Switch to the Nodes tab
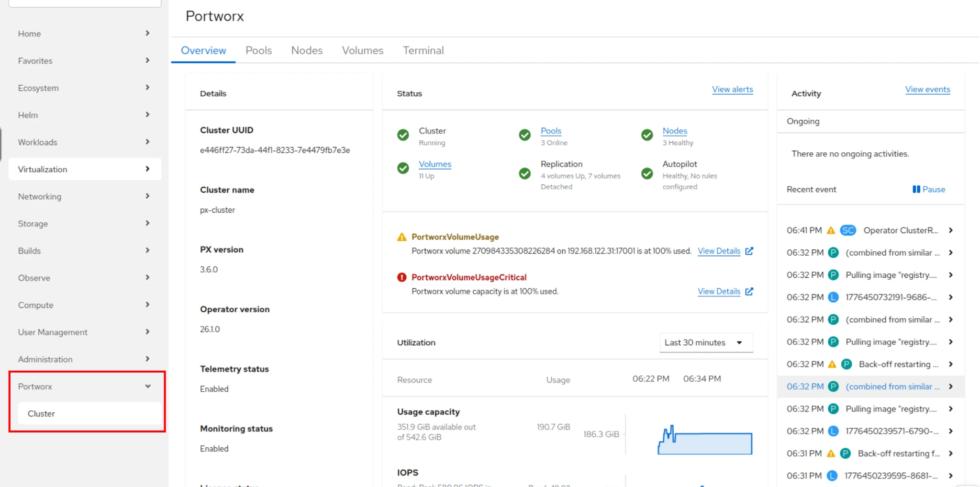Screen dimensions: 980x487 click(x=307, y=50)
